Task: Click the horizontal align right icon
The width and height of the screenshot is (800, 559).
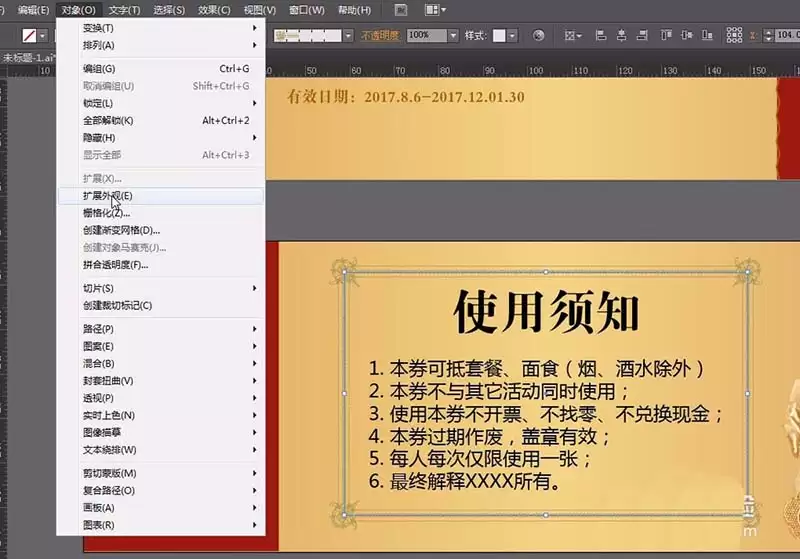Action: (642, 35)
